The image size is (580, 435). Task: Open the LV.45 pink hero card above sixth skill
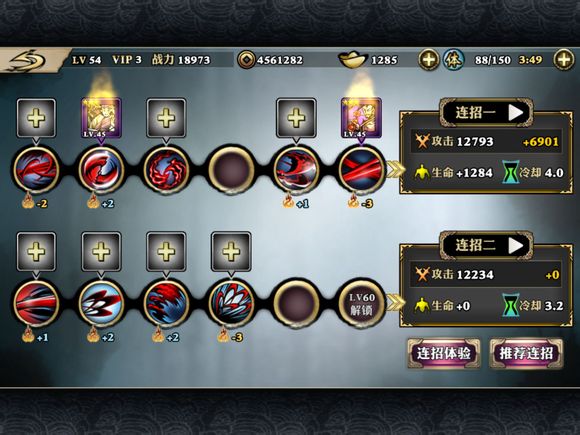click(361, 118)
